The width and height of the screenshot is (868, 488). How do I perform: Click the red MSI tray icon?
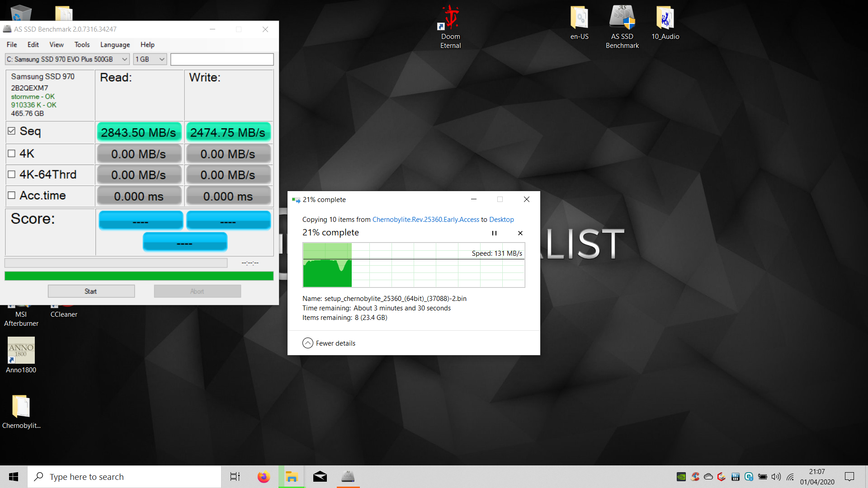coord(722,477)
